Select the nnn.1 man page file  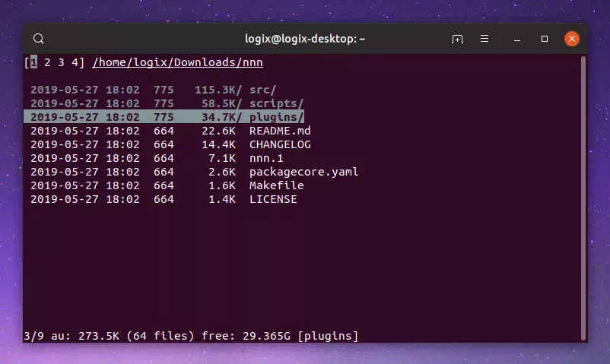(x=266, y=158)
